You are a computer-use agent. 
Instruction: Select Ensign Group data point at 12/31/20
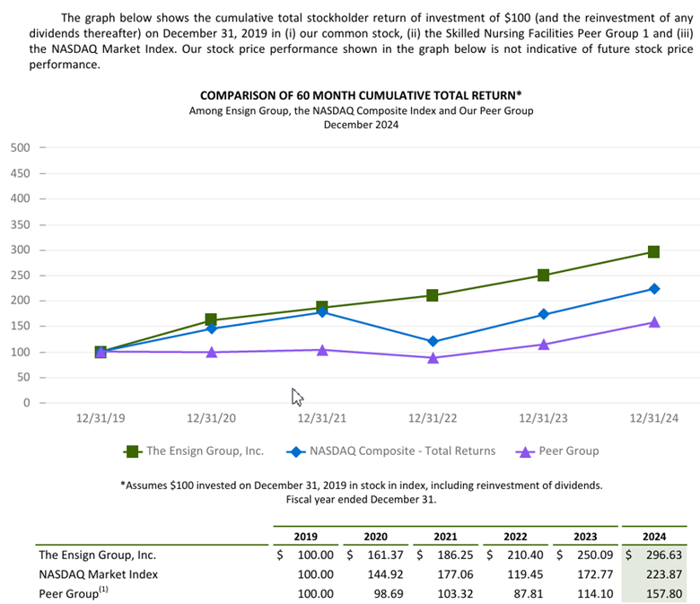211,320
